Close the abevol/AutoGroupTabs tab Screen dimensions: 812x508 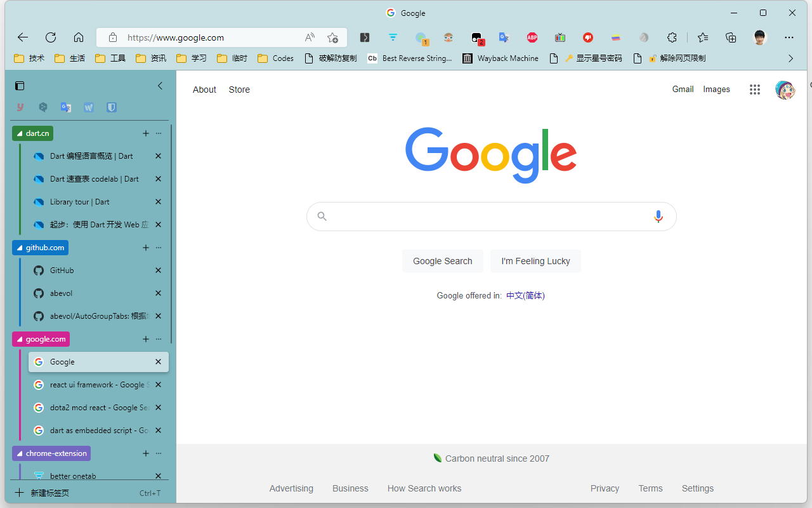(x=159, y=316)
